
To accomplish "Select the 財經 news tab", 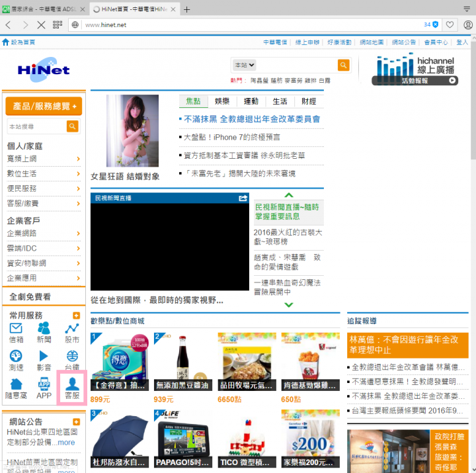I will pyautogui.click(x=309, y=101).
